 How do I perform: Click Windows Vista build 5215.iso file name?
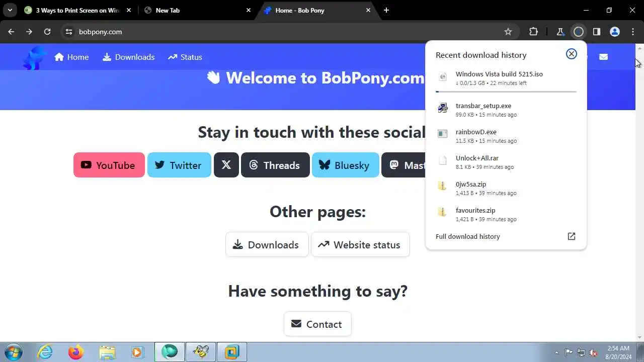coord(499,74)
